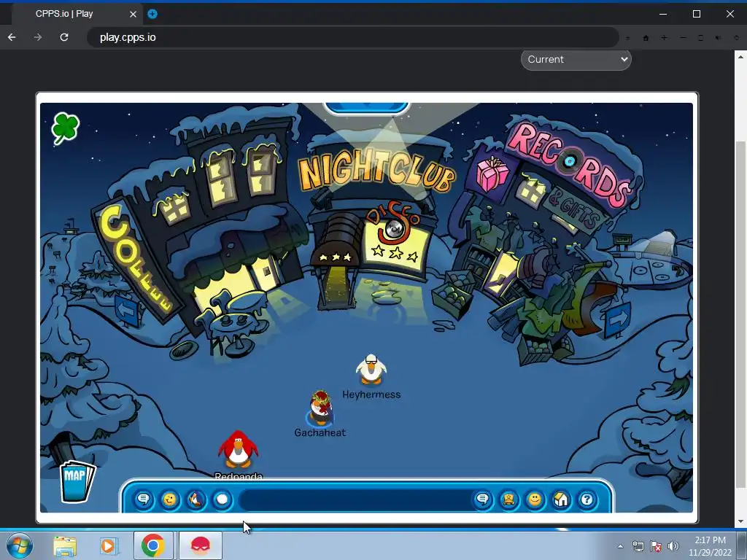Click the left arrow signpost
The image size is (747, 560).
pos(126,311)
